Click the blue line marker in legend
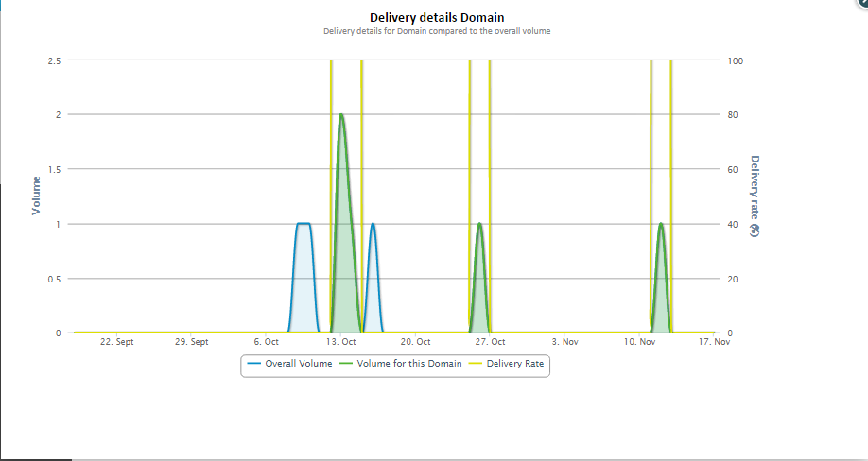868x461 pixels. click(x=254, y=364)
